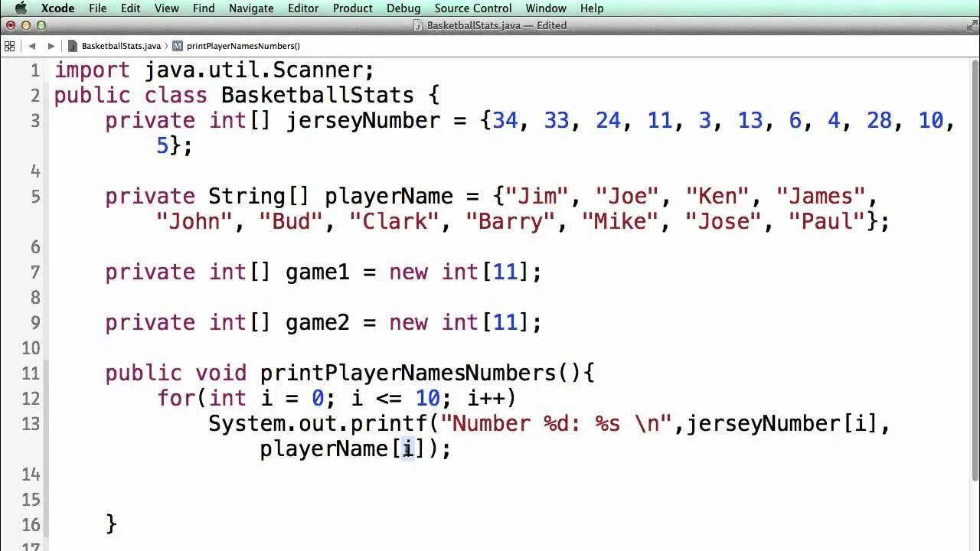Open the Product menu

[353, 8]
